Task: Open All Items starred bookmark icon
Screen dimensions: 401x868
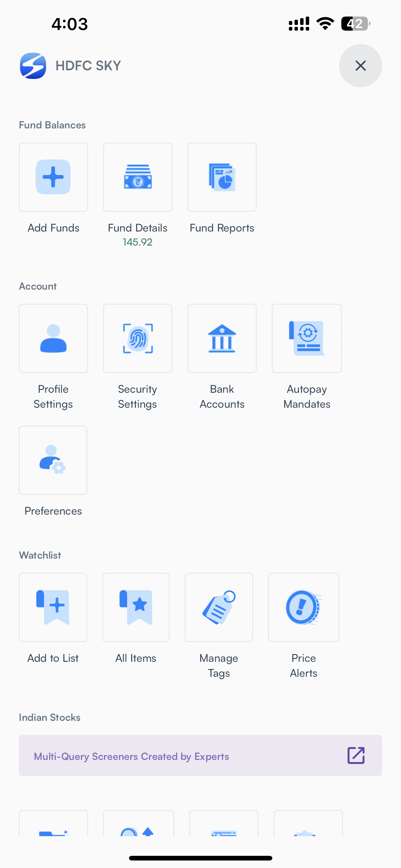Action: 136,607
